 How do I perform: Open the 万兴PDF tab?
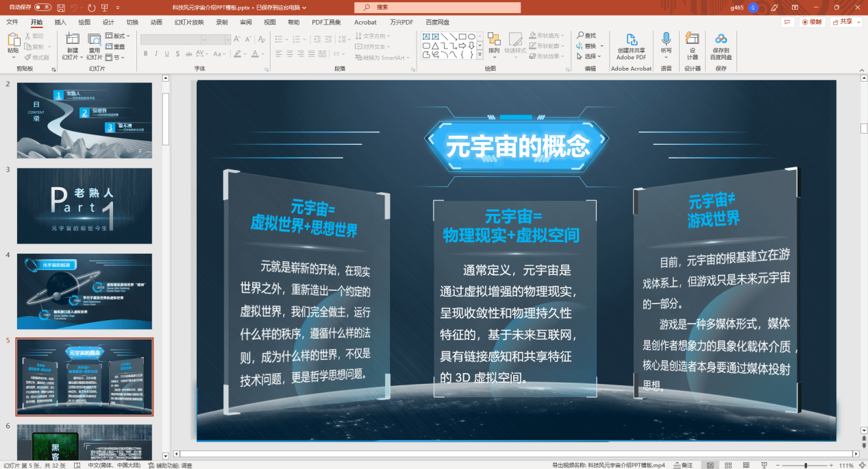coord(401,22)
